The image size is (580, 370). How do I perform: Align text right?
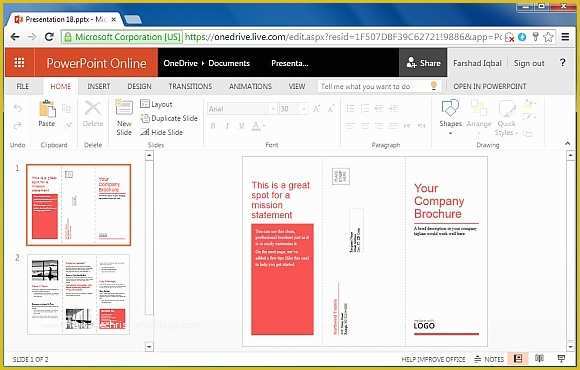coord(379,126)
